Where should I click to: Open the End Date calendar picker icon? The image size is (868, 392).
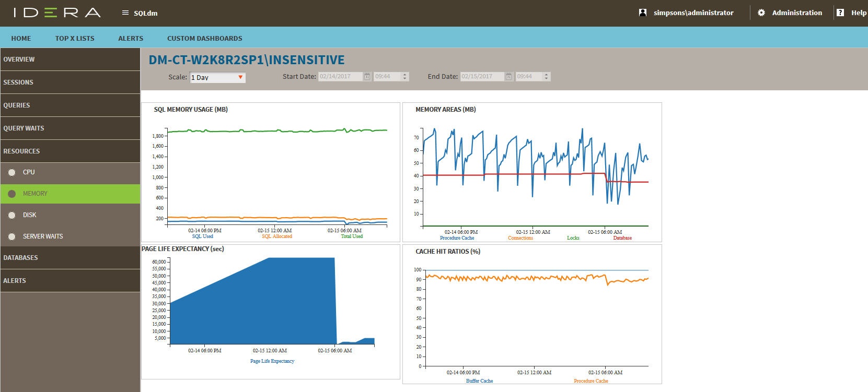(x=508, y=77)
